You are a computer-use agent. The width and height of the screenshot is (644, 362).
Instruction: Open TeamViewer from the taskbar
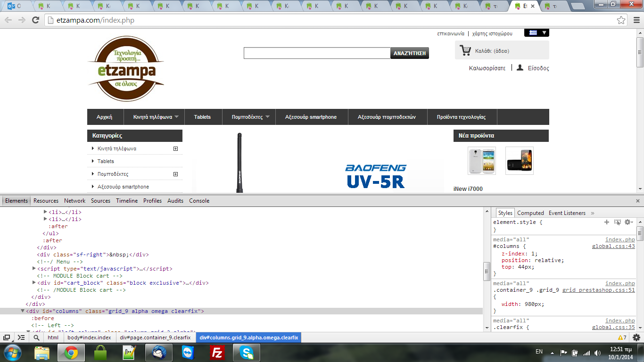pos(188,353)
